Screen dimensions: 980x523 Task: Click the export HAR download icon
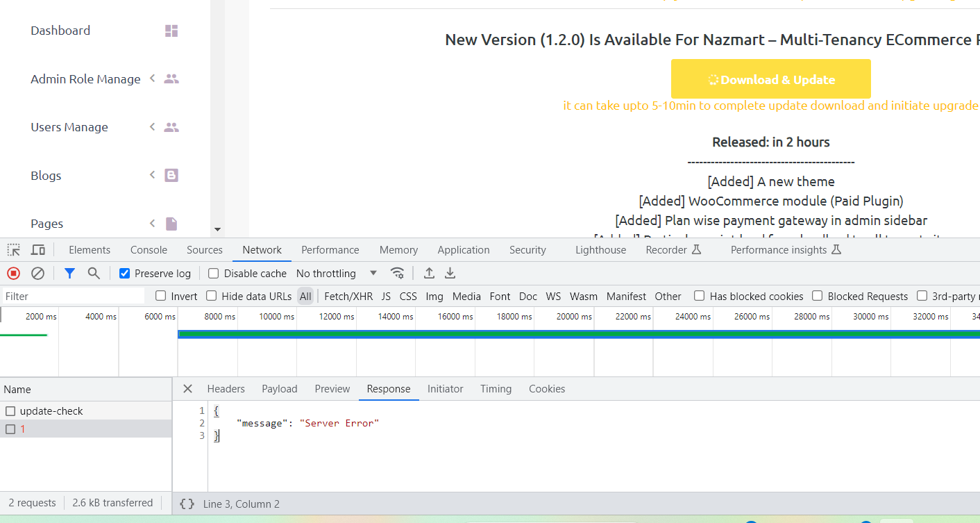pyautogui.click(x=450, y=273)
